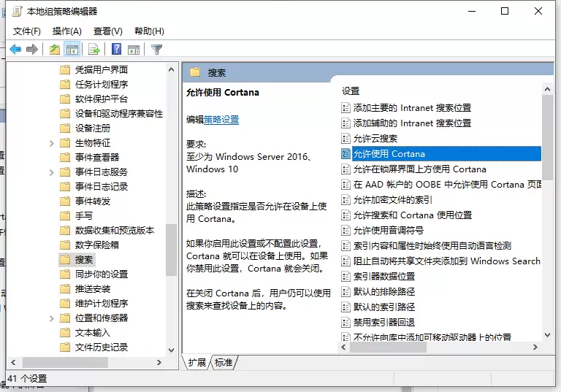
Task: Click the policy icon for 添加辅助的 Intranet 搜索位置
Action: (346, 123)
